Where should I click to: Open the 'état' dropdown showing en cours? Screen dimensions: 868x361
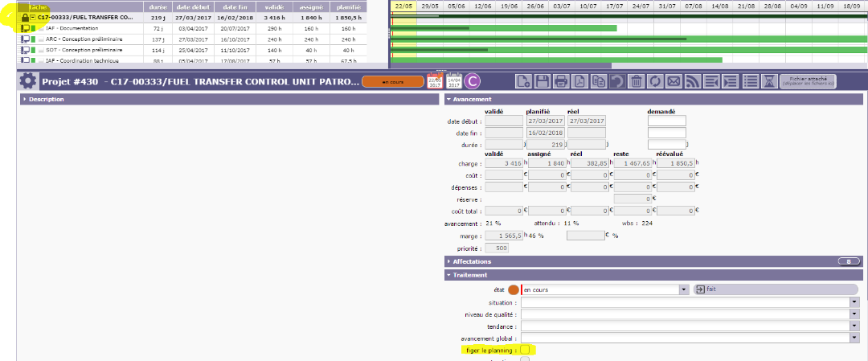[x=684, y=289]
